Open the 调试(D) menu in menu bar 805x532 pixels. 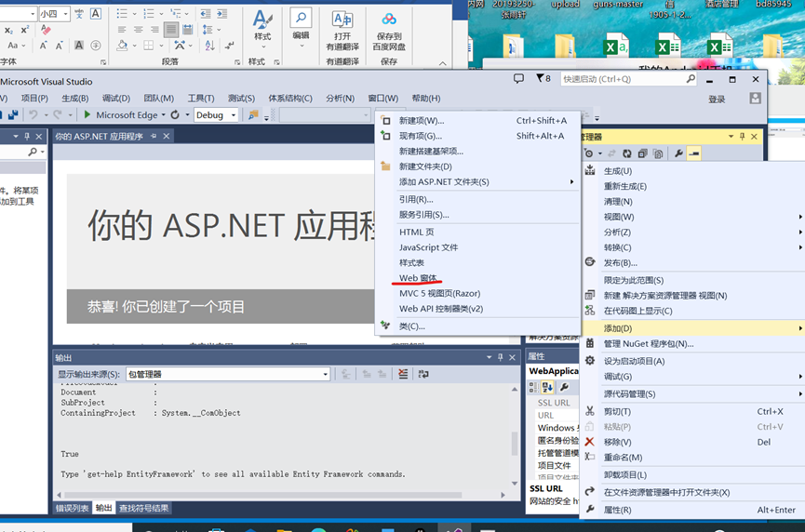pos(116,98)
